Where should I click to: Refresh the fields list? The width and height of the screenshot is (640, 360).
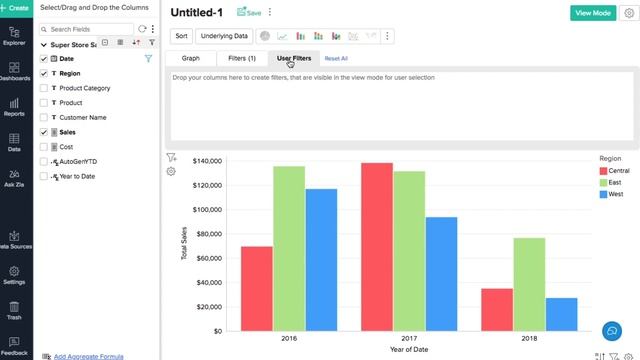[142, 29]
